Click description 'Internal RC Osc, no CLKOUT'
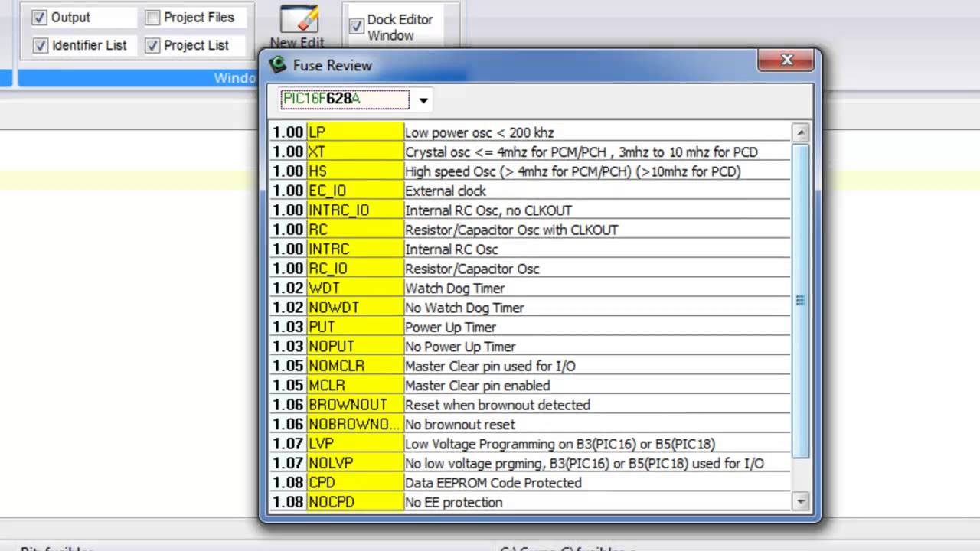980x551 pixels. tap(488, 210)
